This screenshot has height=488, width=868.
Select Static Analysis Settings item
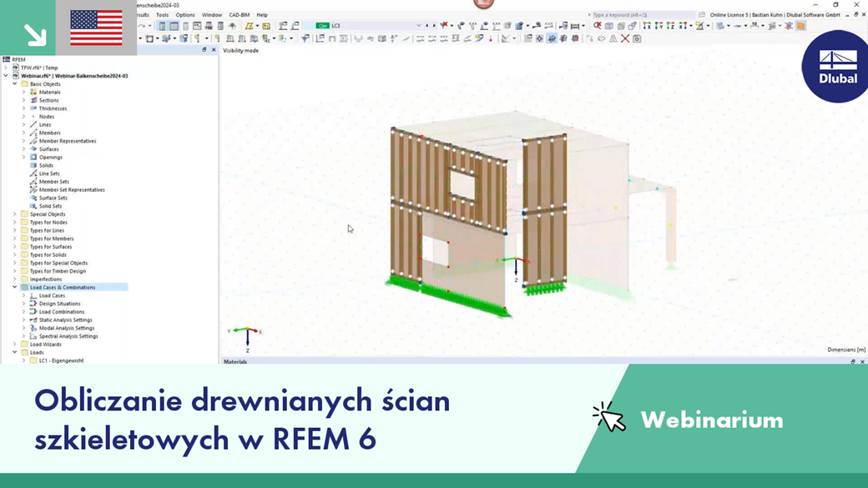(x=65, y=319)
